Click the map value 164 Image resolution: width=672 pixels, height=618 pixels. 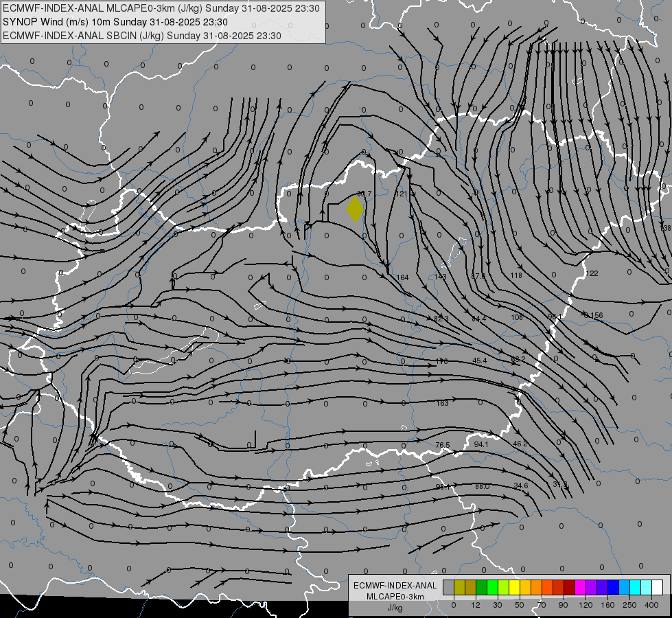(x=402, y=277)
